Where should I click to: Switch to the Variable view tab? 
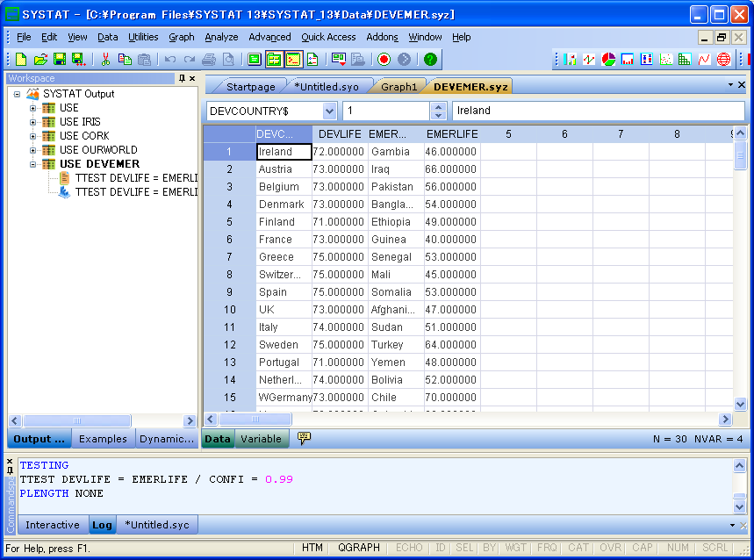261,438
